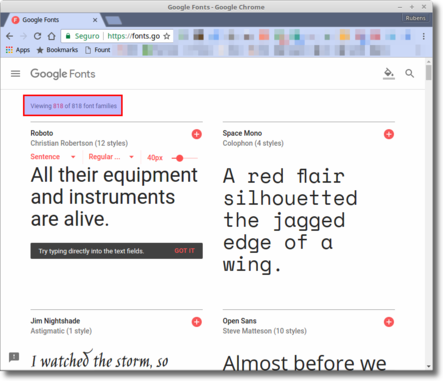Screen dimensions: 443x381
Task: Adjust the Roboto font size slider
Action: (180, 158)
